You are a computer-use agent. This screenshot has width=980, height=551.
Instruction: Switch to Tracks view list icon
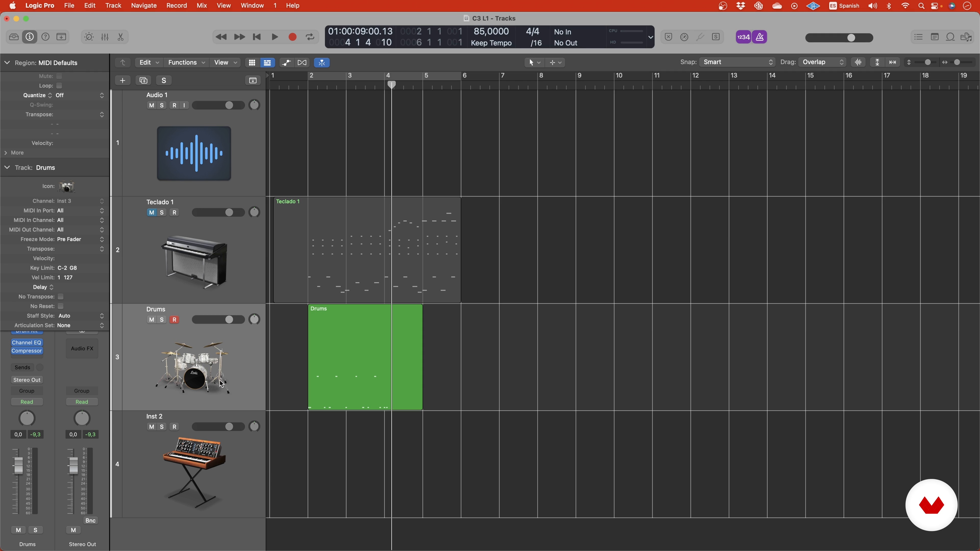coord(267,63)
